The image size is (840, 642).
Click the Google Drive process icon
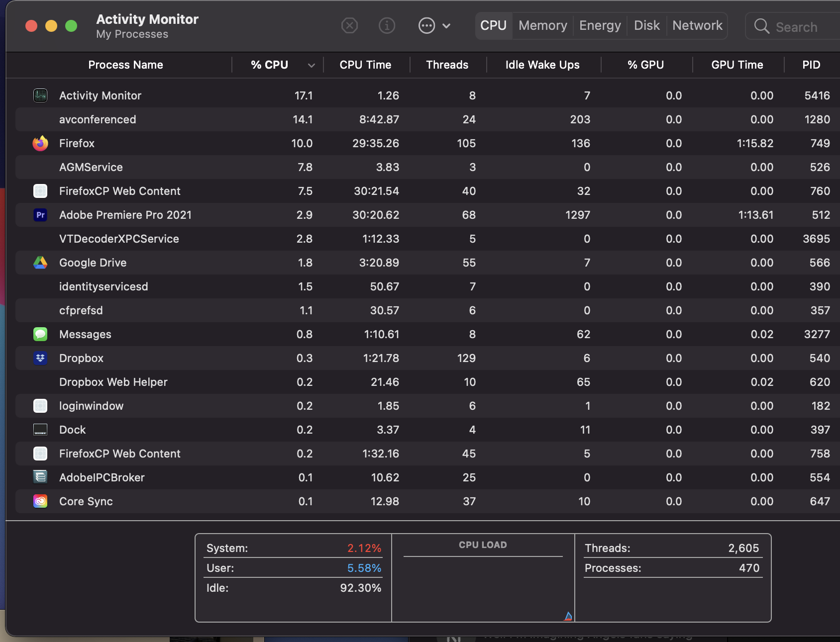pos(40,262)
